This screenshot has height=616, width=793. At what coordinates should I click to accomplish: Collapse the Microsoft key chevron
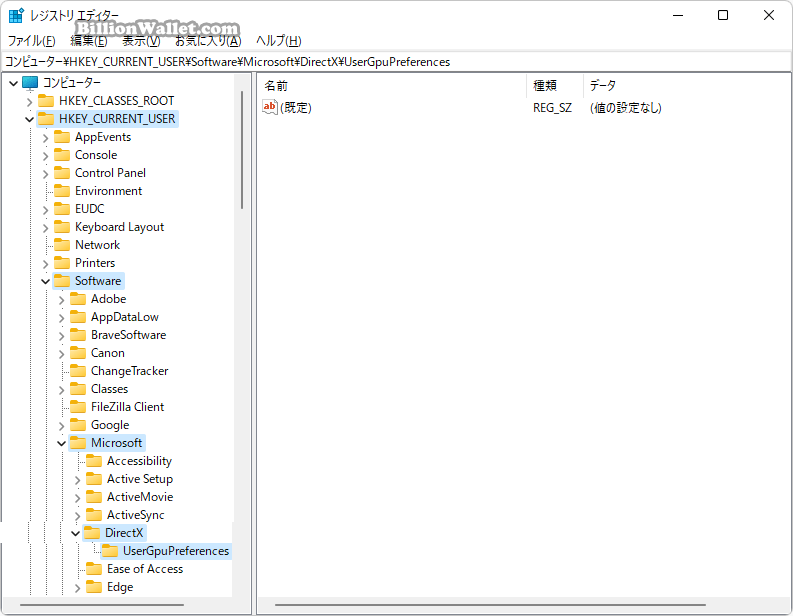coord(62,444)
